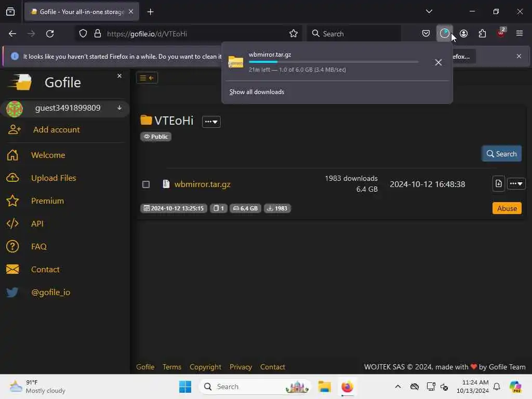Open the wbmirror.tar.gz row options dropdown

[x=516, y=184]
